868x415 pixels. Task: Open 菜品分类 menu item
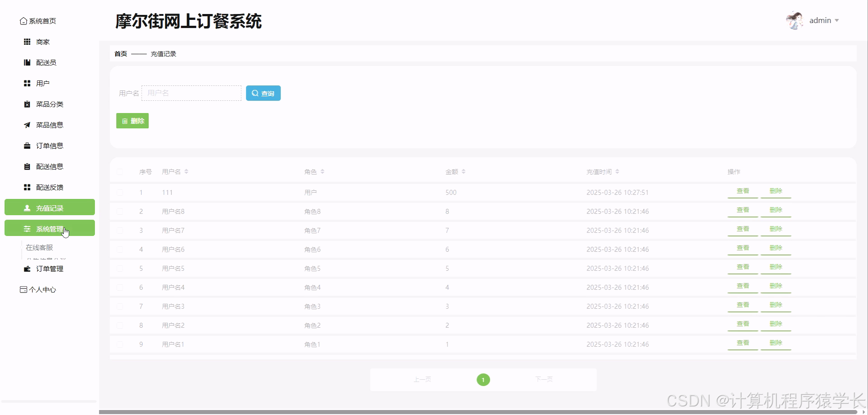point(50,104)
